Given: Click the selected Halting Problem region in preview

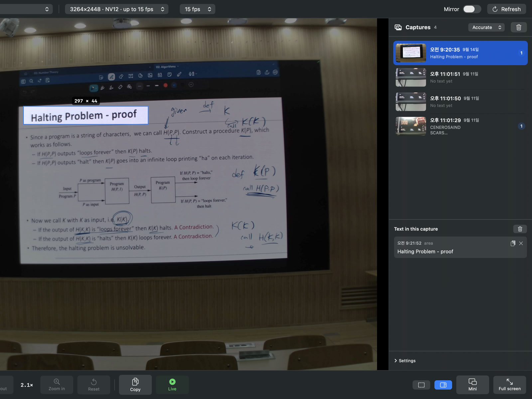Looking at the screenshot, I should 86,115.
